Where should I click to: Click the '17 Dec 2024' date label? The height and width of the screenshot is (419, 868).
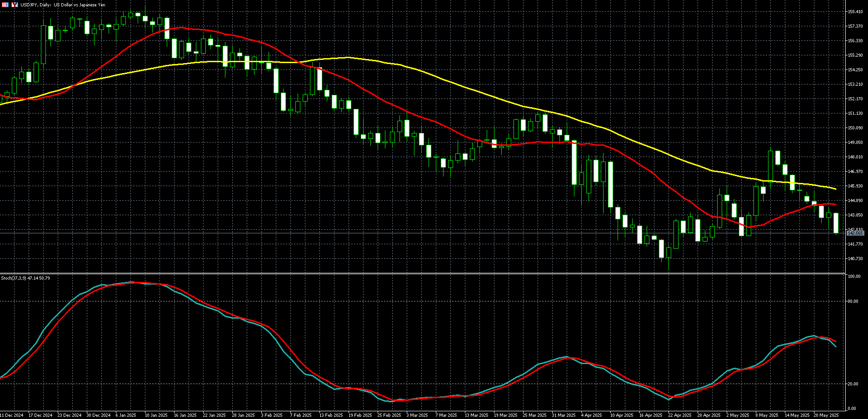click(x=40, y=415)
